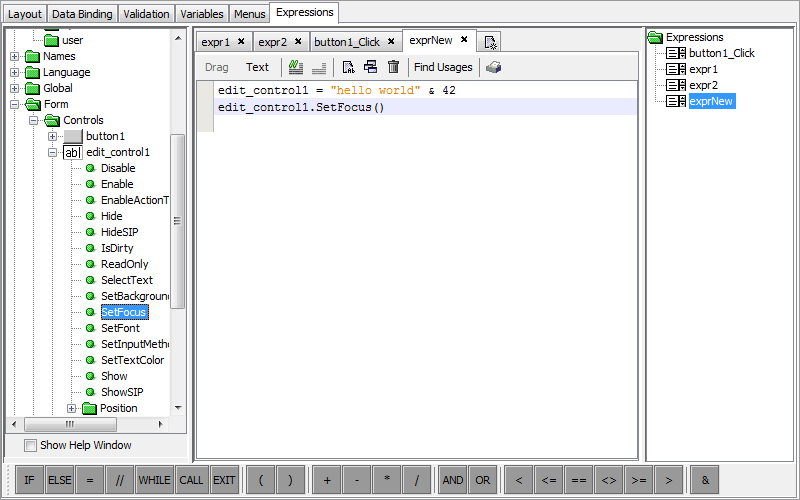Click the green comment lines icon
The image size is (800, 500).
296,67
